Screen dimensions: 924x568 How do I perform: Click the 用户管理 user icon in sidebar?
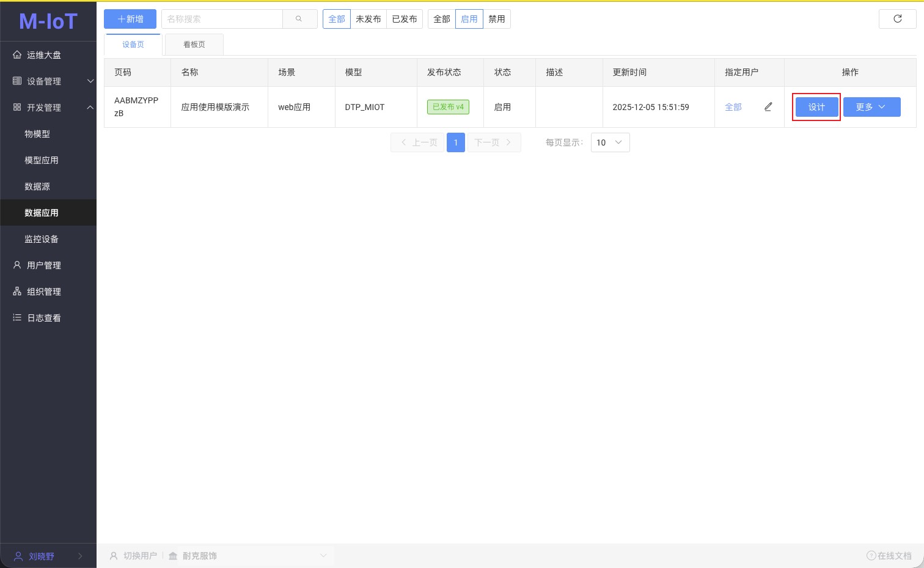point(17,265)
